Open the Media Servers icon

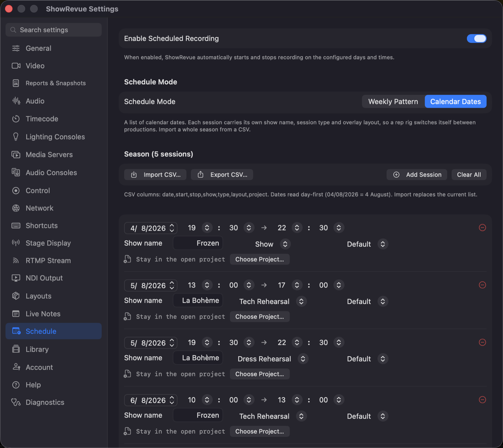(x=16, y=154)
